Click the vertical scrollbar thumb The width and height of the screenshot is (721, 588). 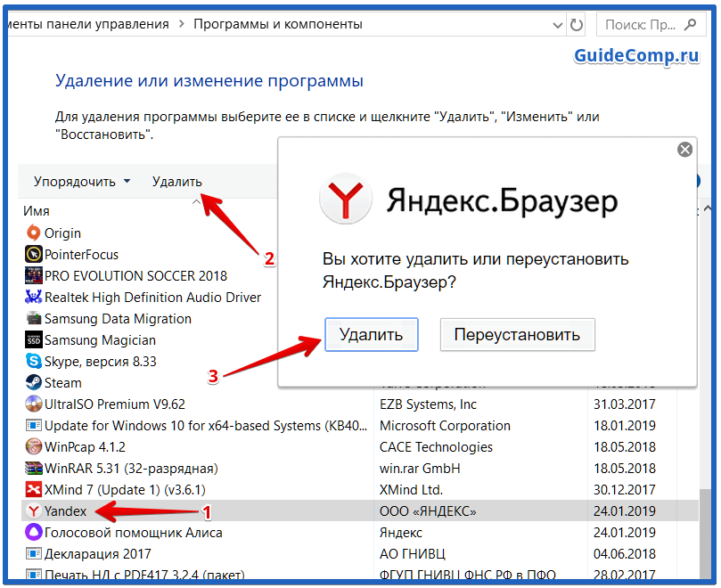click(704, 534)
